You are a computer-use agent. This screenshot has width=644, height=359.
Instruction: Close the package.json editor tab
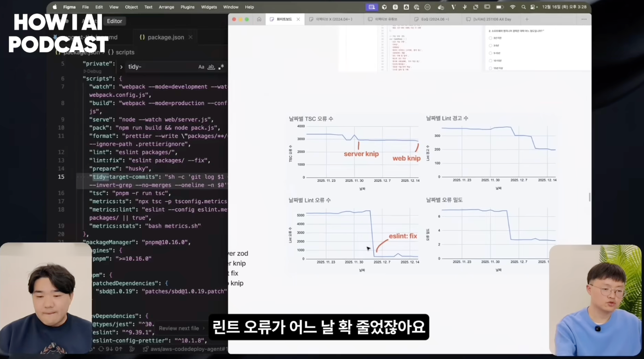click(x=190, y=37)
